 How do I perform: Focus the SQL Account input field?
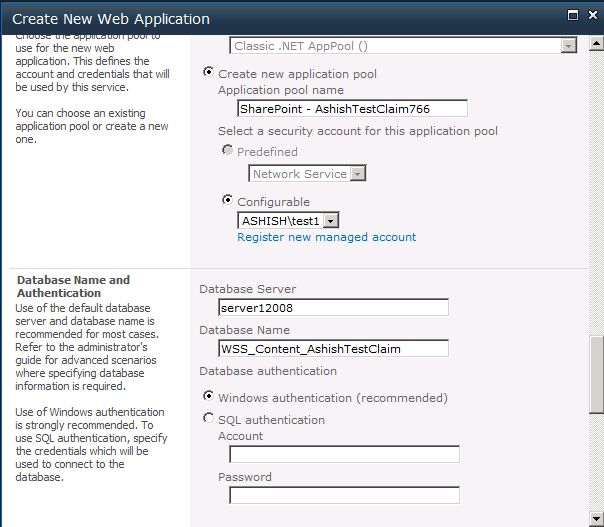344,455
